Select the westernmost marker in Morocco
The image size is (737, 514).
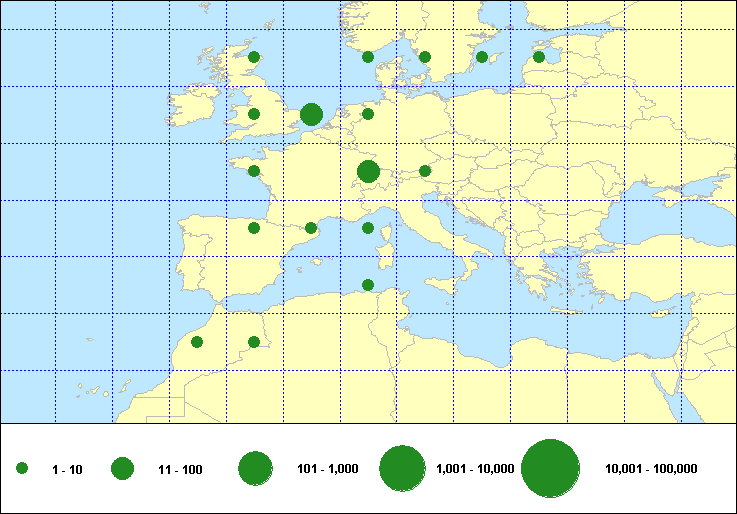pos(197,342)
